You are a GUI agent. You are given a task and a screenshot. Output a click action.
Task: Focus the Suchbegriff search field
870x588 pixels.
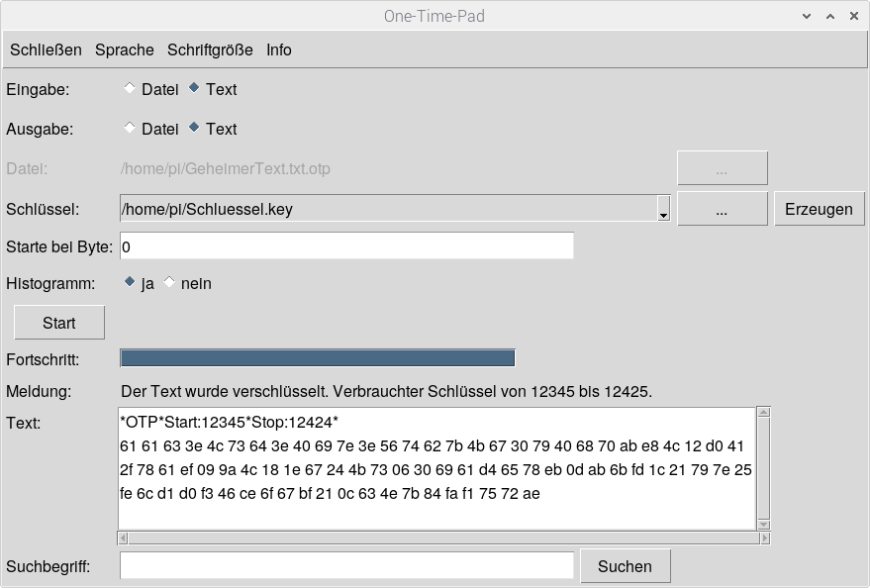[x=346, y=566]
